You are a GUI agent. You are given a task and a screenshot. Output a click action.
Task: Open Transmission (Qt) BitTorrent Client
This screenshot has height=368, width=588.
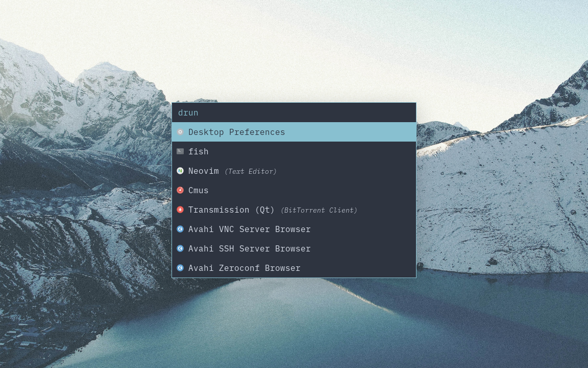231,210
